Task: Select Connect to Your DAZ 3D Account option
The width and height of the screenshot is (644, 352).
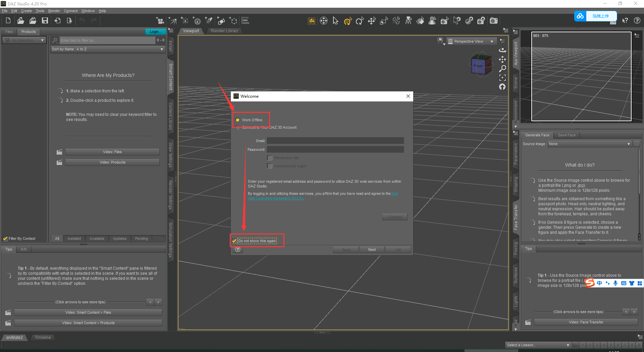Action: (237, 127)
